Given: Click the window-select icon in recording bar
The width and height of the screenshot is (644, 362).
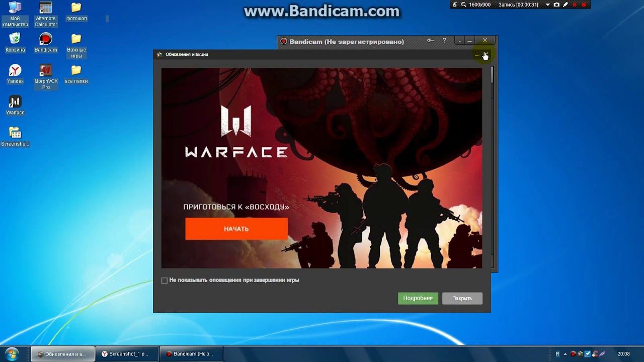Looking at the screenshot, I should (455, 5).
